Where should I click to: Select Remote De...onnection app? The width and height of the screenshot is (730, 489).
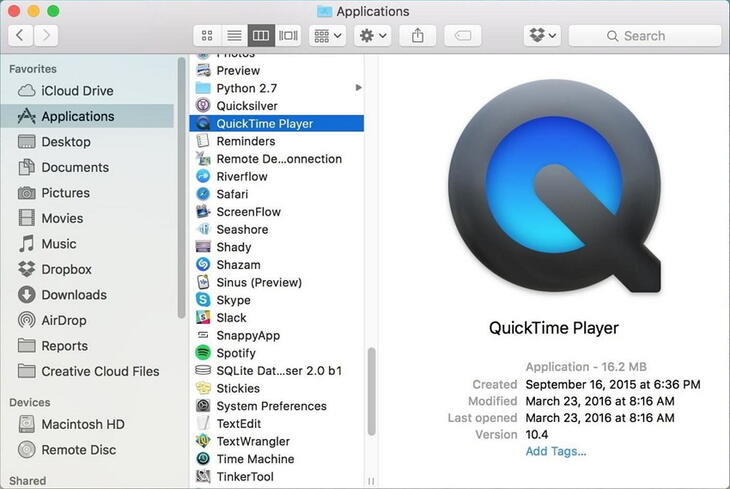(277, 159)
